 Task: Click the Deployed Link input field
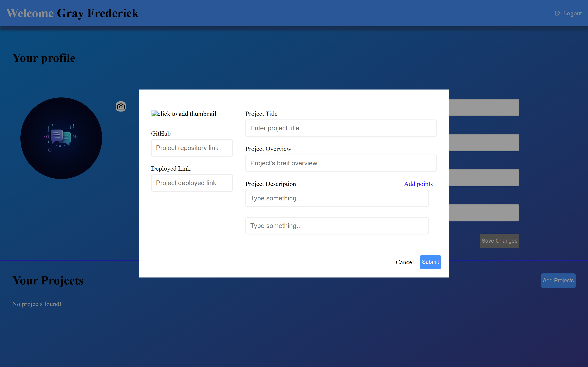192,183
